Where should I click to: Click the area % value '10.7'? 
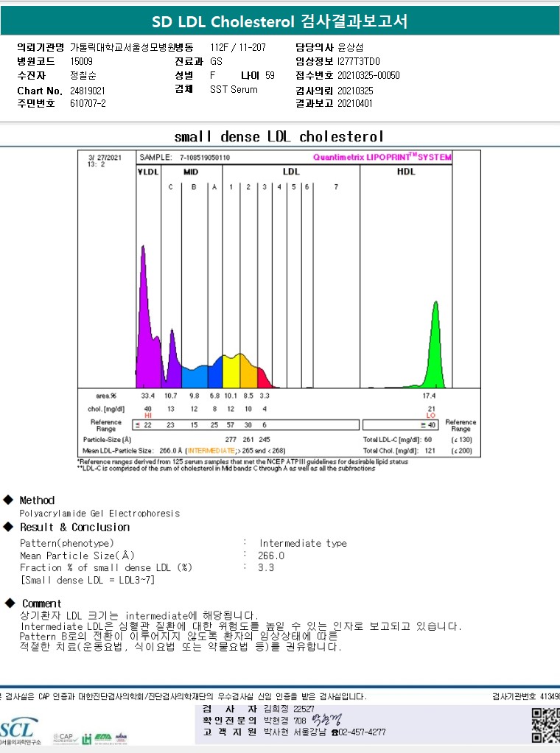click(x=170, y=396)
